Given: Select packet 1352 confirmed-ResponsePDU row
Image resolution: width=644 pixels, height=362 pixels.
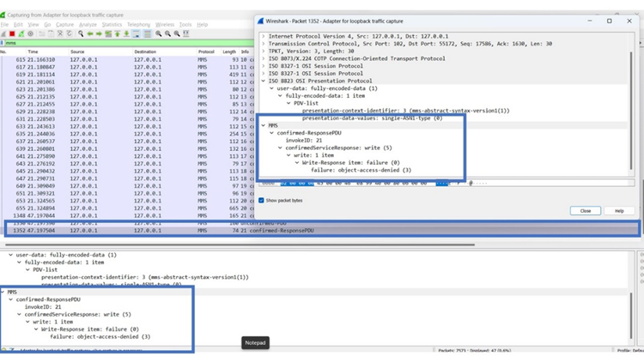Looking at the screenshot, I should [x=322, y=231].
